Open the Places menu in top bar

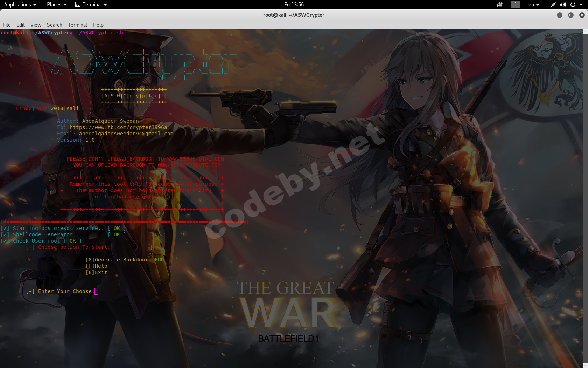point(56,5)
